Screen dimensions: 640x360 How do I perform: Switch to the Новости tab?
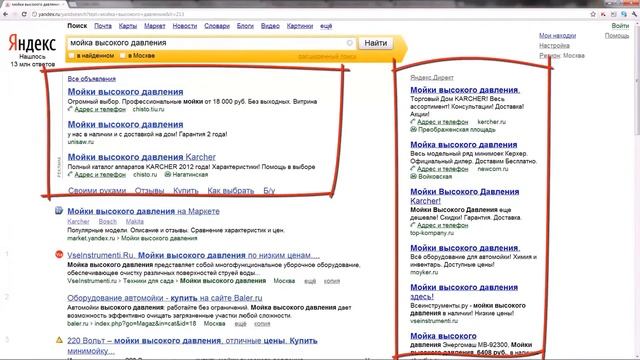184,26
